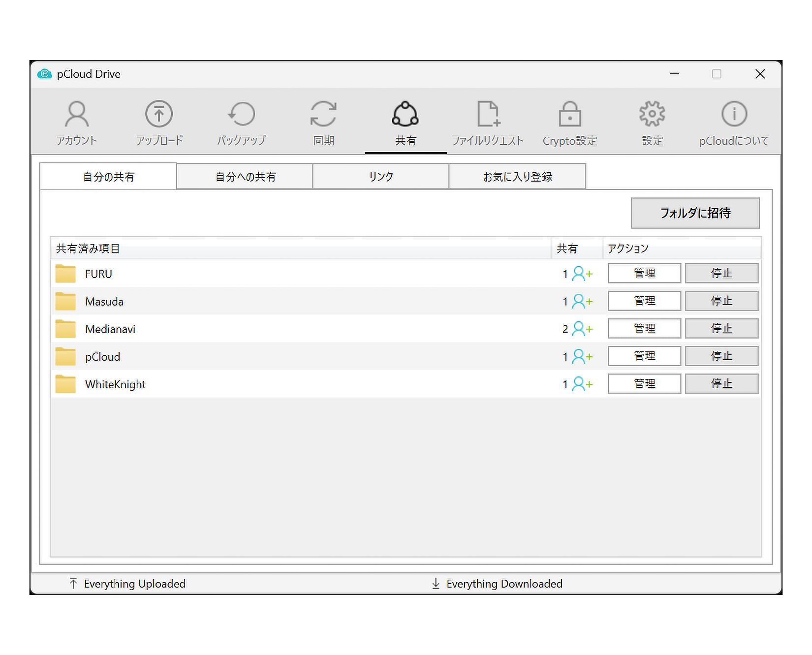Screen dimensions: 812x655
Task: Click the add-user icon for FURU
Action: 582,274
